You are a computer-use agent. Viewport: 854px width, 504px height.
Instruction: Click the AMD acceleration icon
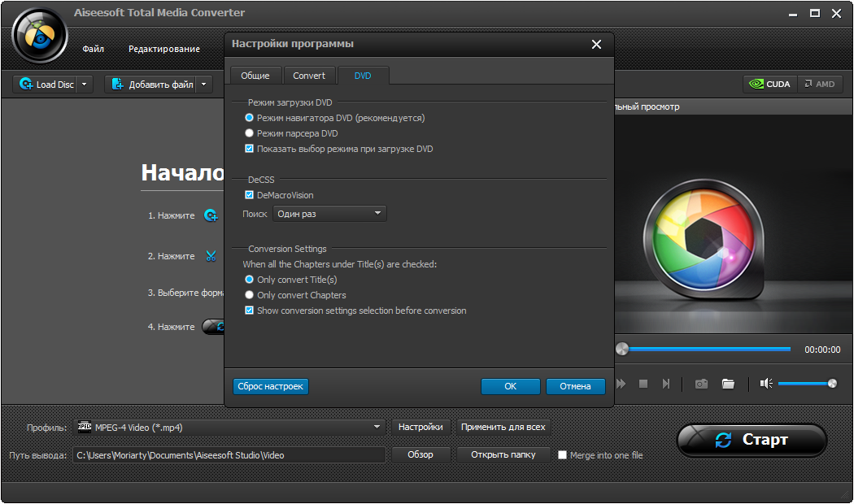pyautogui.click(x=819, y=84)
